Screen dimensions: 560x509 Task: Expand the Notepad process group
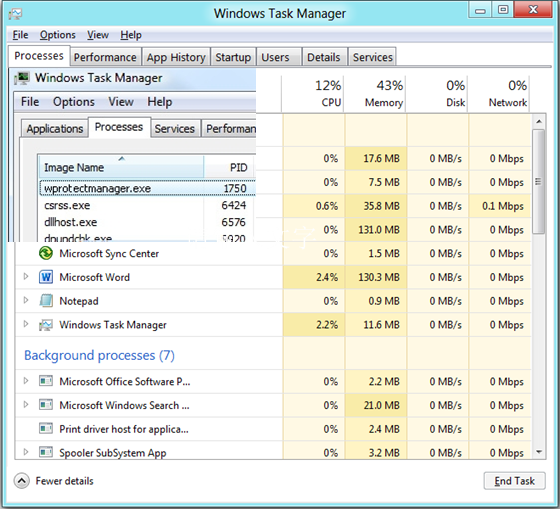click(26, 300)
